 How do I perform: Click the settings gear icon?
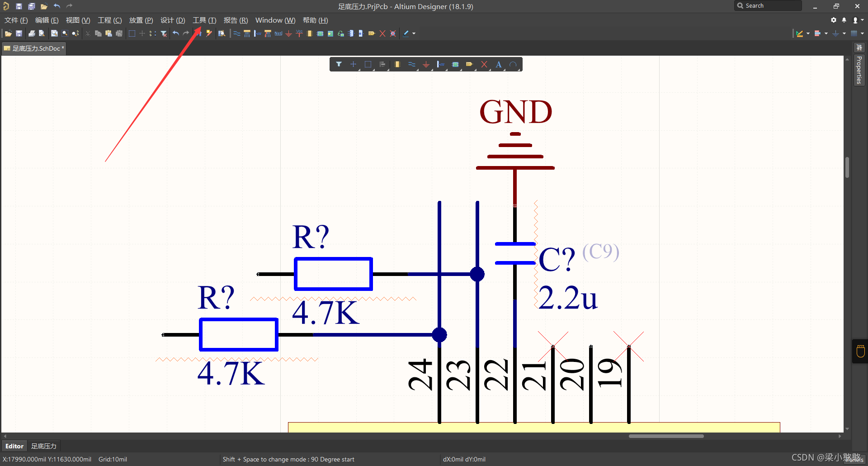[833, 20]
